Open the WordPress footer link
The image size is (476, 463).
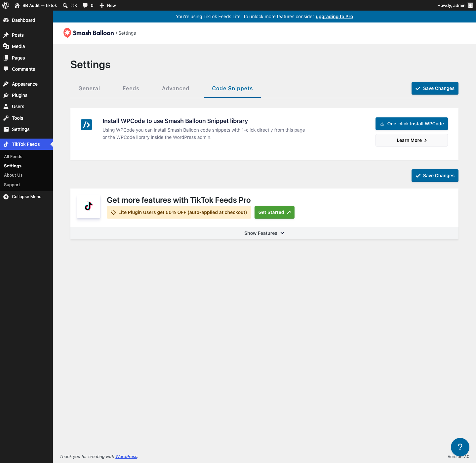click(126, 456)
